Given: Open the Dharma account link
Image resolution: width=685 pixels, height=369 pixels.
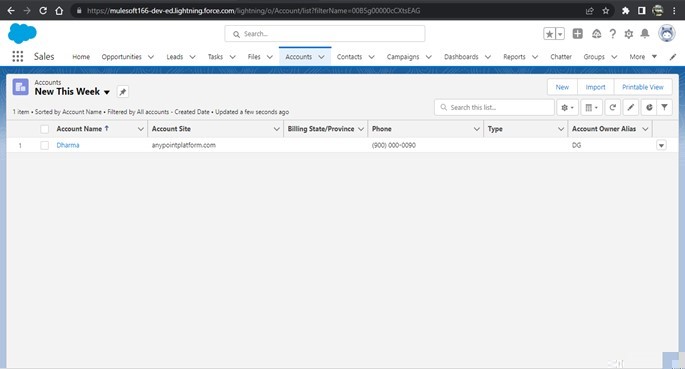Looking at the screenshot, I should tap(68, 145).
